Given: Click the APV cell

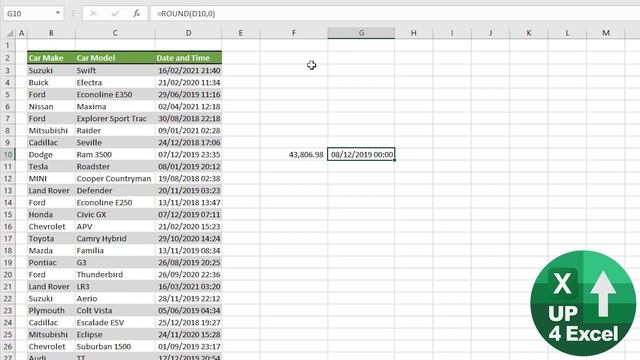Looking at the screenshot, I should tap(115, 227).
